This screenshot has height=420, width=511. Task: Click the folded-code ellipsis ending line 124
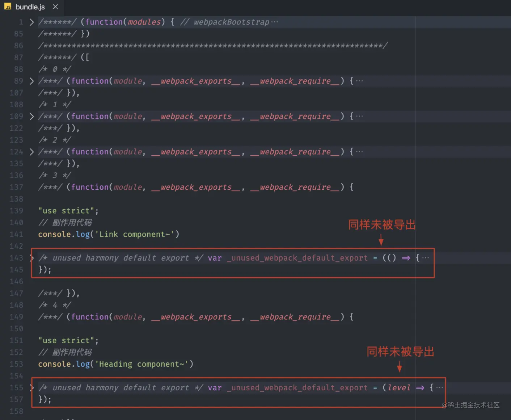coord(359,152)
